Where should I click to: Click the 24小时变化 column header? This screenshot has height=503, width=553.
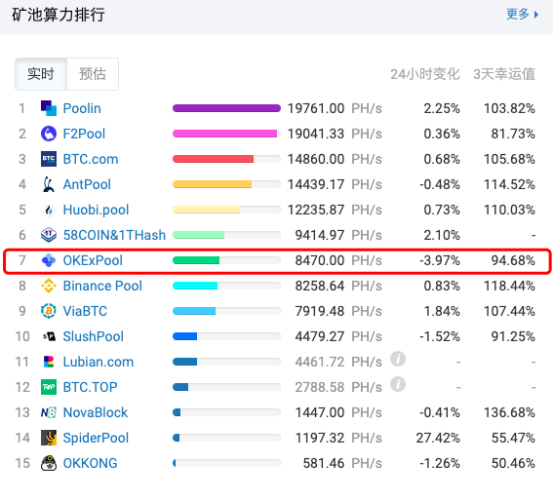[425, 74]
